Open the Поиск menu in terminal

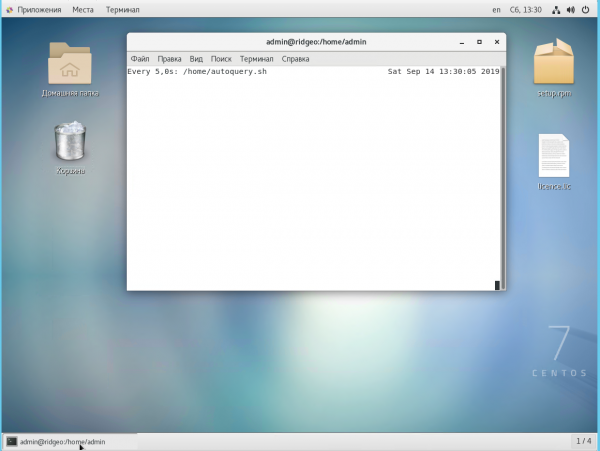(x=221, y=59)
